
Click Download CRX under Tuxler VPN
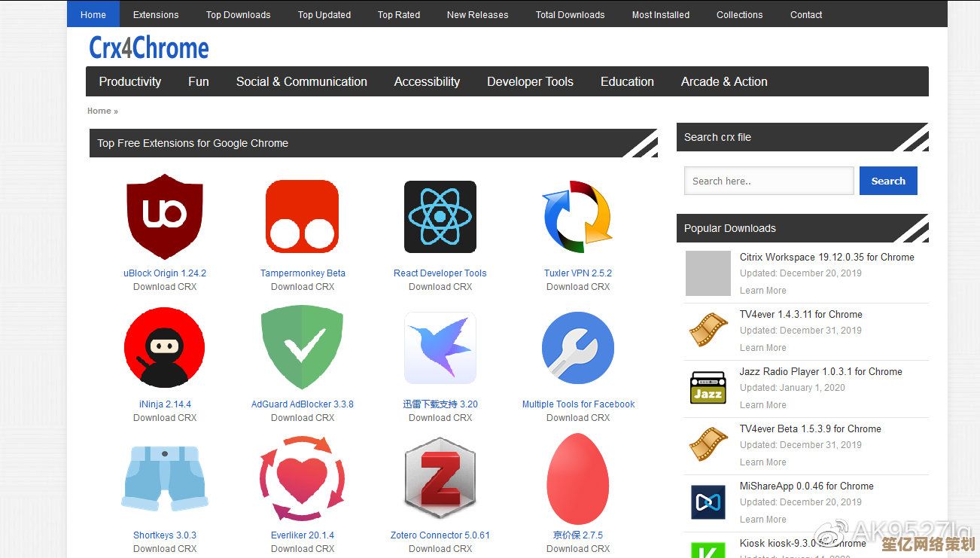578,287
